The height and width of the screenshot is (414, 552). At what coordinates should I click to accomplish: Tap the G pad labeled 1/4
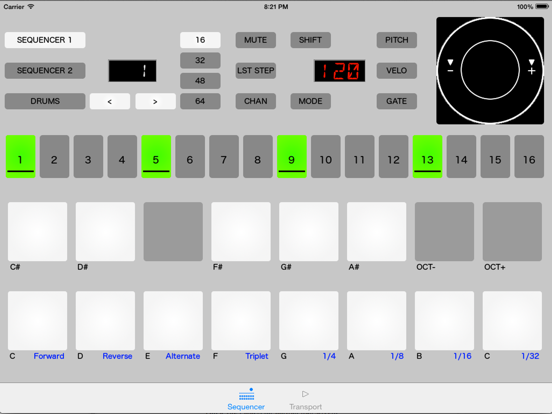(x=309, y=320)
